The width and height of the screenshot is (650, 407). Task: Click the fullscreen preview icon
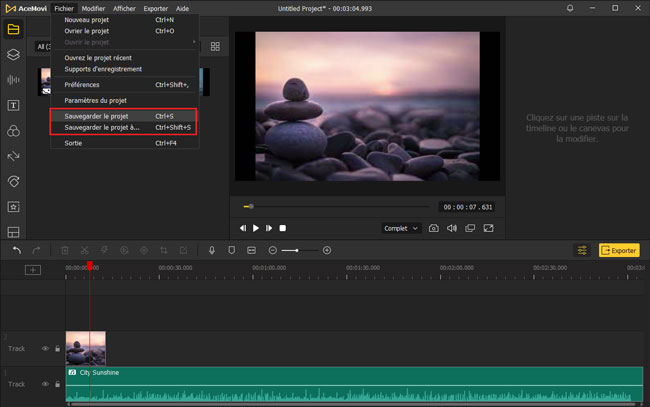coord(488,228)
